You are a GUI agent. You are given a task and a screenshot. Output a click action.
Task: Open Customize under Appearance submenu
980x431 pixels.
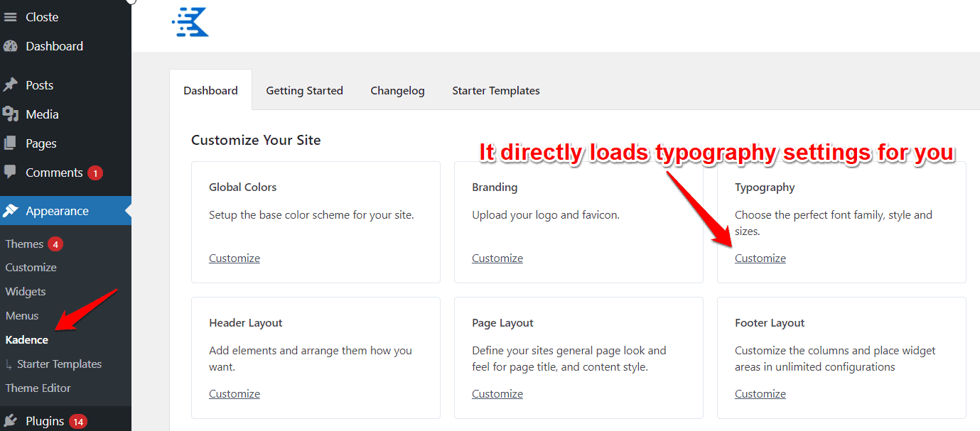[31, 268]
